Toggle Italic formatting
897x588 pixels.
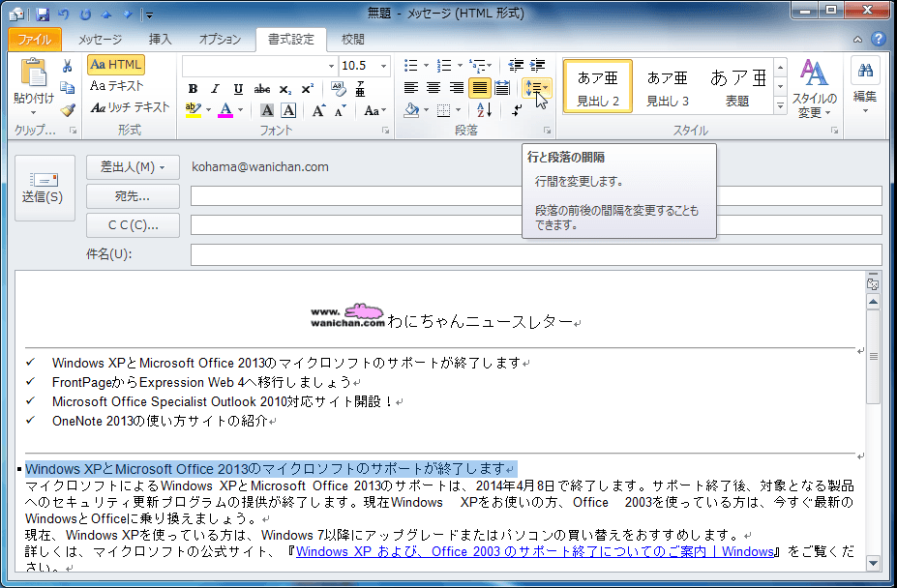[216, 89]
